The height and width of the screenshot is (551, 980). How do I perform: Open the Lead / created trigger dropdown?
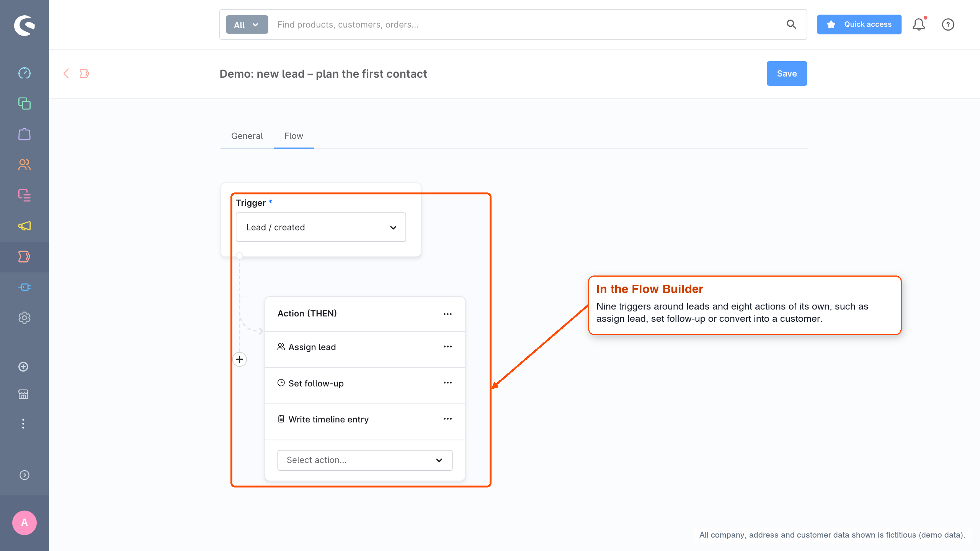click(321, 227)
